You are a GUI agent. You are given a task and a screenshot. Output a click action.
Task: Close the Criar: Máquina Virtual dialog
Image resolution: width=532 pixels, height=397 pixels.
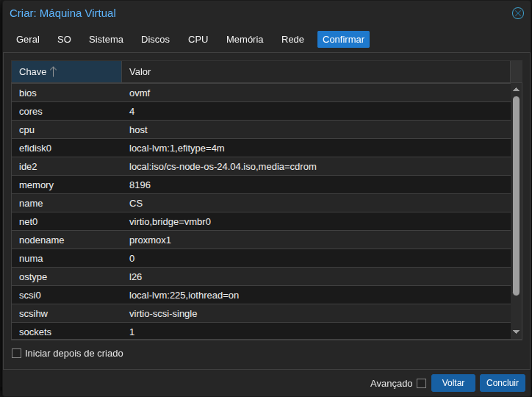[x=518, y=13]
